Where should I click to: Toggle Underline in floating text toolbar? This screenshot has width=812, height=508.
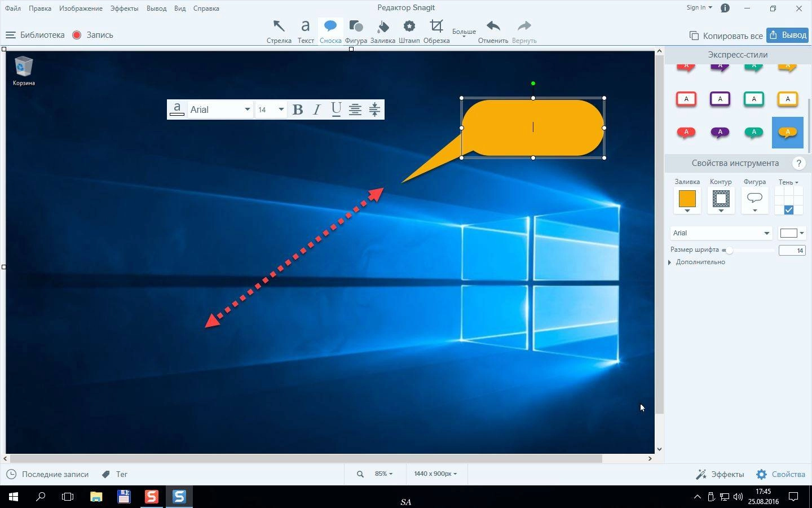(x=336, y=110)
